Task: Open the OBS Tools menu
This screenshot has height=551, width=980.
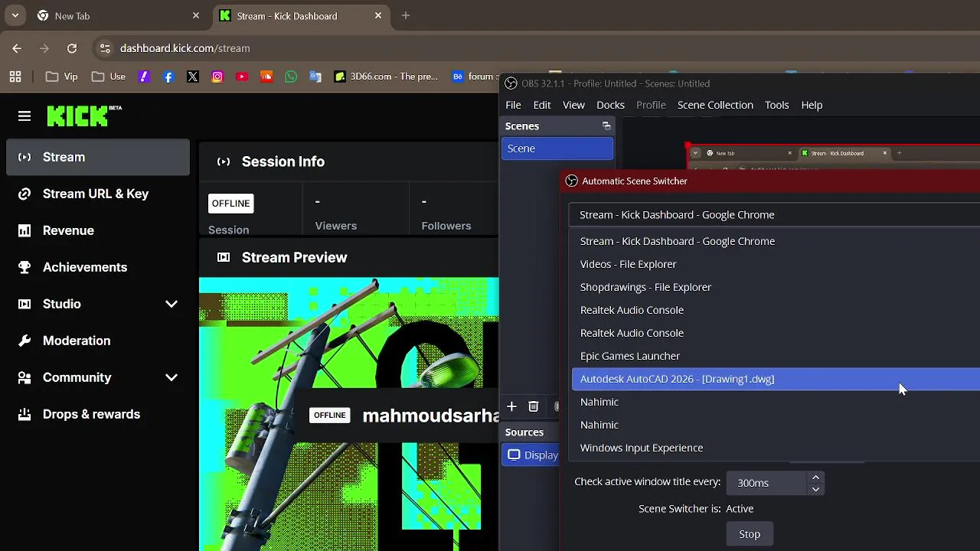Action: pyautogui.click(x=776, y=105)
